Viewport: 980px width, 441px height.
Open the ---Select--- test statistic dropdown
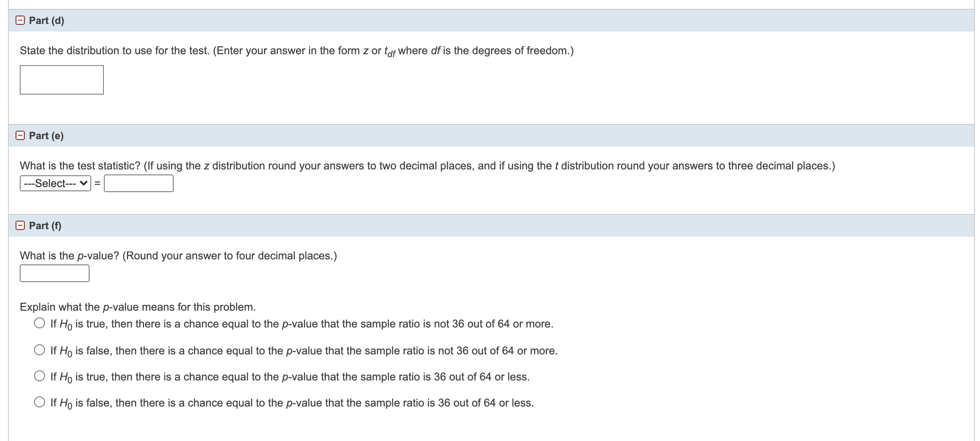[55, 183]
